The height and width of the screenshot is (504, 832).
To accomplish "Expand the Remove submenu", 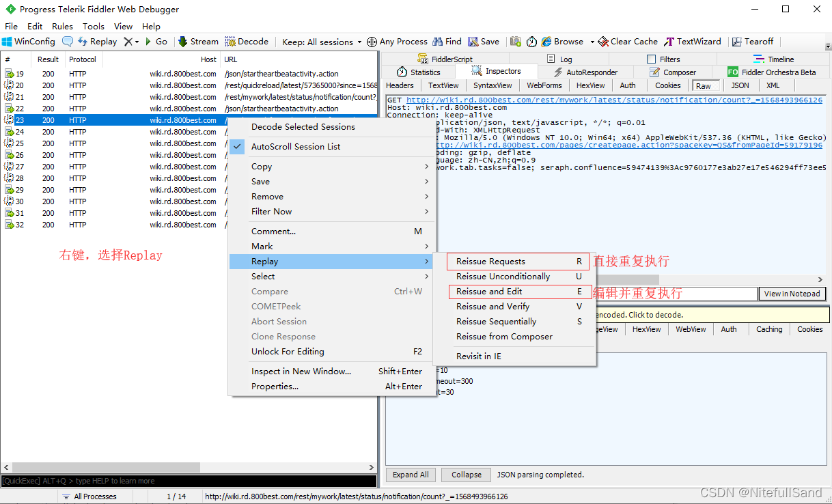I will click(331, 197).
